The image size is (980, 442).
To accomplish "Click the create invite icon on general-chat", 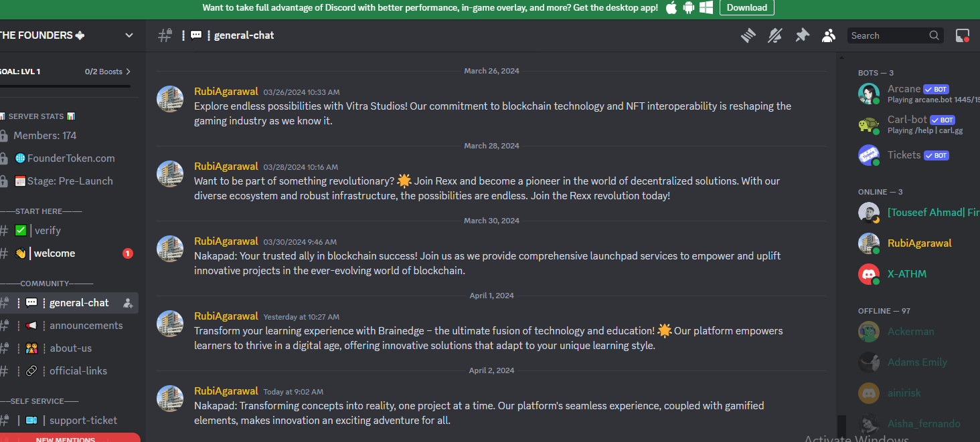I will click(128, 303).
